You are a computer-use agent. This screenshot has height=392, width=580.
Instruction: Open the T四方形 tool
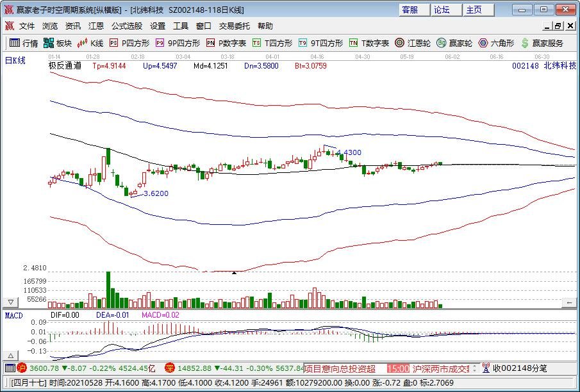click(x=272, y=44)
